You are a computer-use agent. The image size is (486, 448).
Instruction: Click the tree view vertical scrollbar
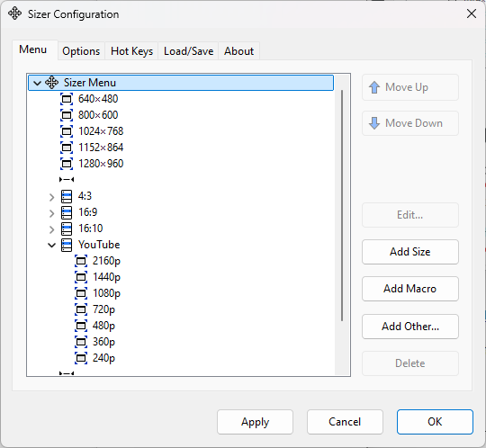(x=342, y=205)
